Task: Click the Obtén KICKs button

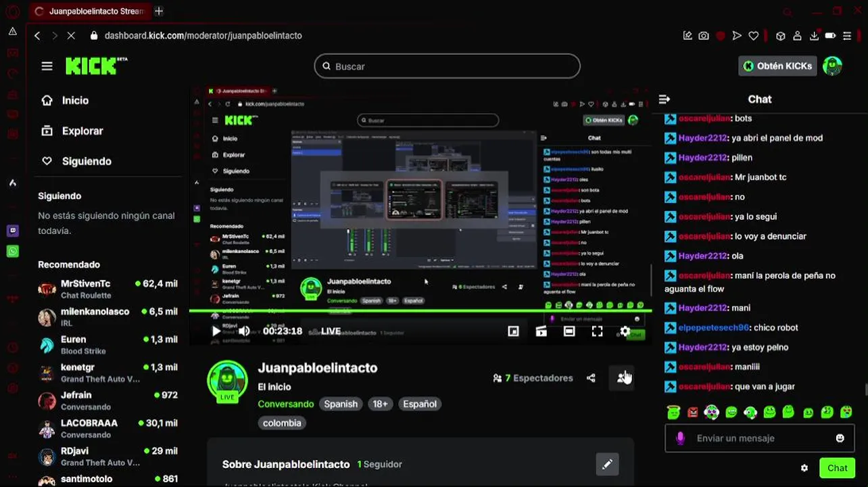Action: [x=777, y=66]
